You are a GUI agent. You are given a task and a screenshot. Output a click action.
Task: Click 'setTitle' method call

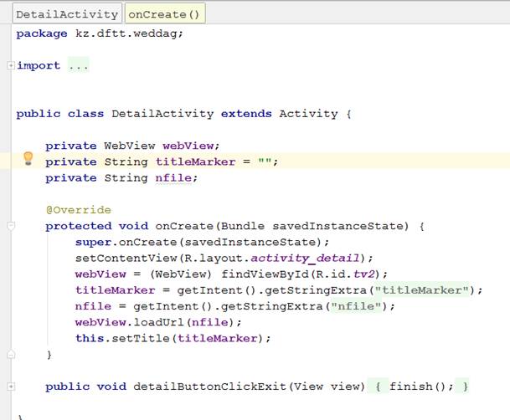point(141,338)
